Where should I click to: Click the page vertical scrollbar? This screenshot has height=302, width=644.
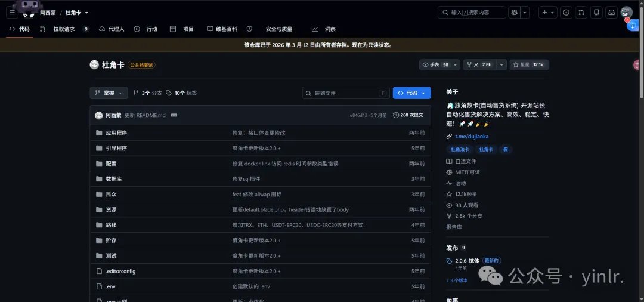click(642, 51)
